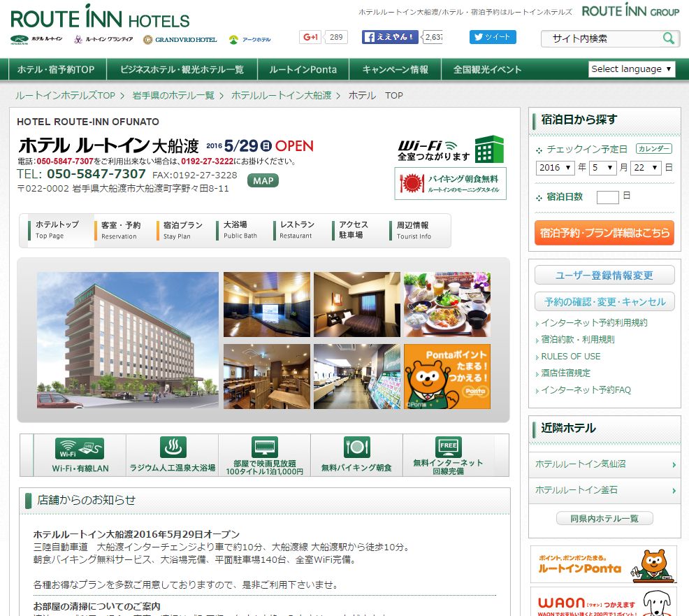Click the hotel exterior building photo

pos(127,340)
